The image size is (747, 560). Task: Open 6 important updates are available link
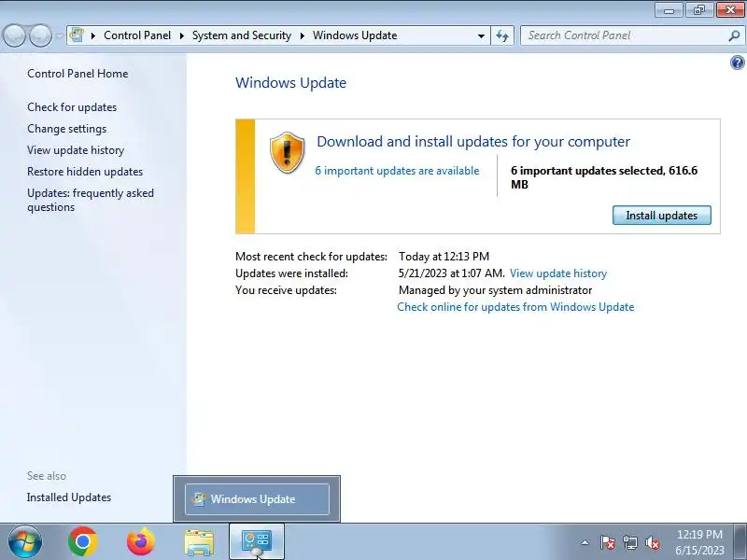pyautogui.click(x=397, y=171)
